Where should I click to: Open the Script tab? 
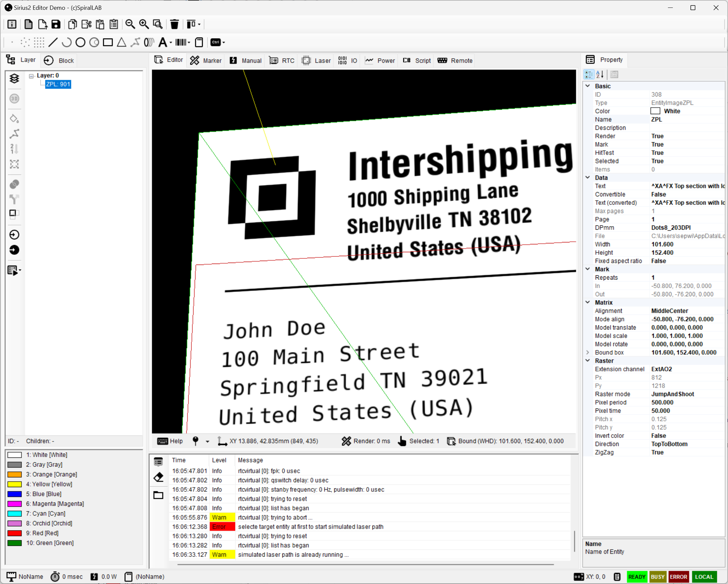coord(417,61)
